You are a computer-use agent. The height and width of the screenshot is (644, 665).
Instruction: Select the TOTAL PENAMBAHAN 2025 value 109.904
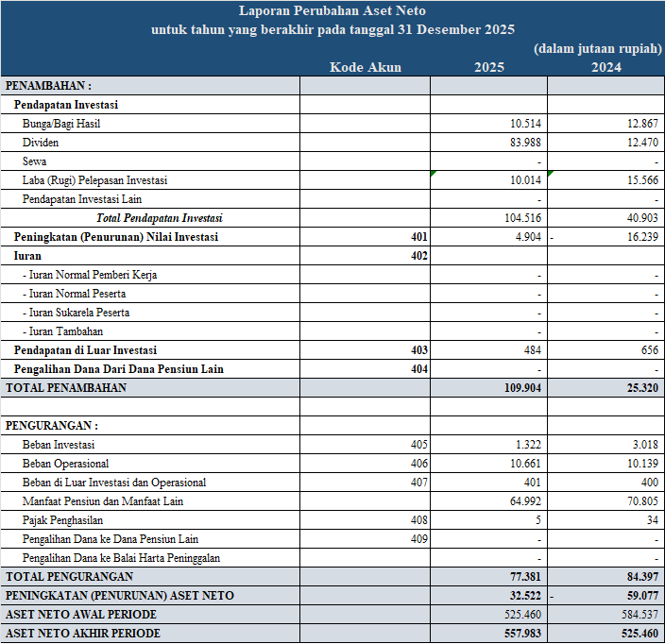pyautogui.click(x=521, y=387)
